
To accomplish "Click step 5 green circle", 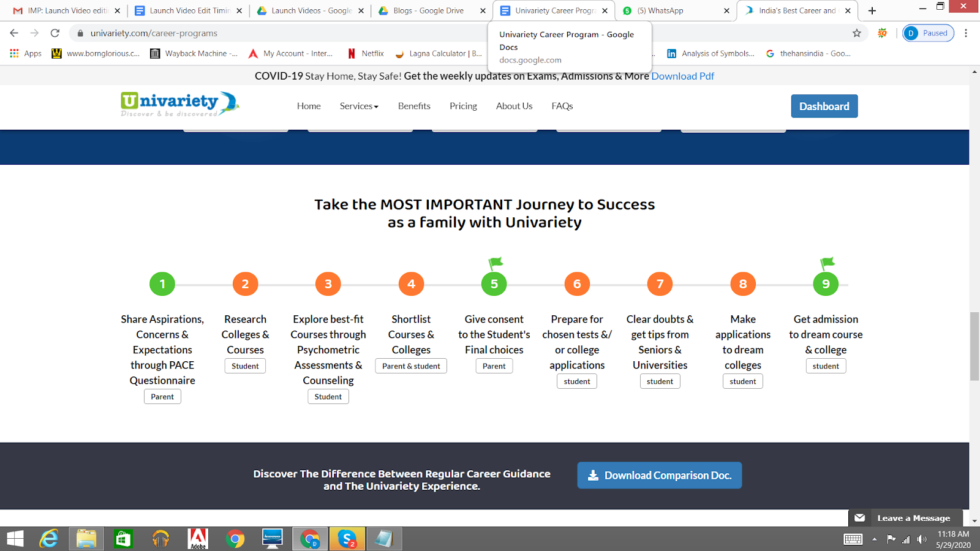I will (494, 283).
